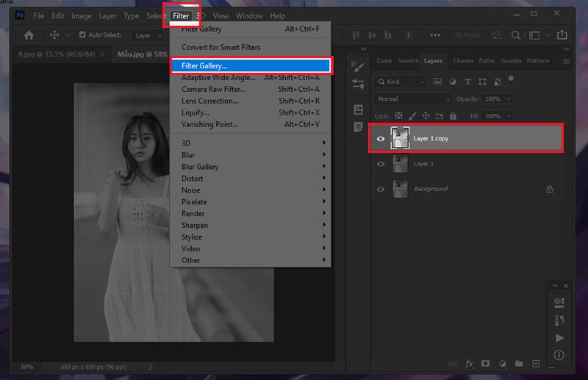Viewport: 588px width, 380px height.
Task: Lock transparent pixels checkerboard icon
Action: [x=398, y=116]
